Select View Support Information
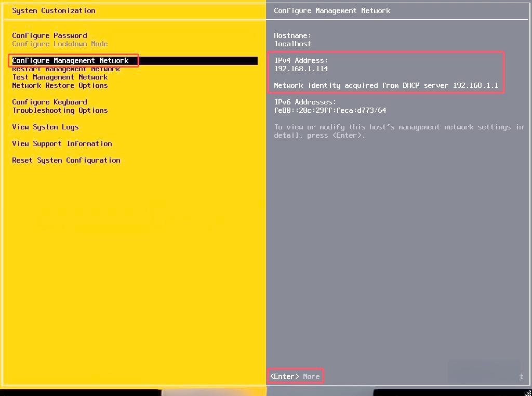This screenshot has height=396, width=532. tap(62, 144)
